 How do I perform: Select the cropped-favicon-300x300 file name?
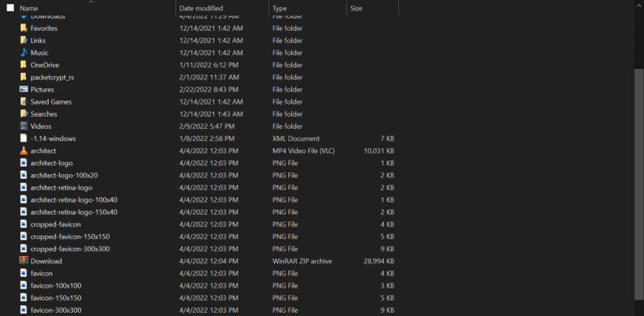[x=70, y=249]
